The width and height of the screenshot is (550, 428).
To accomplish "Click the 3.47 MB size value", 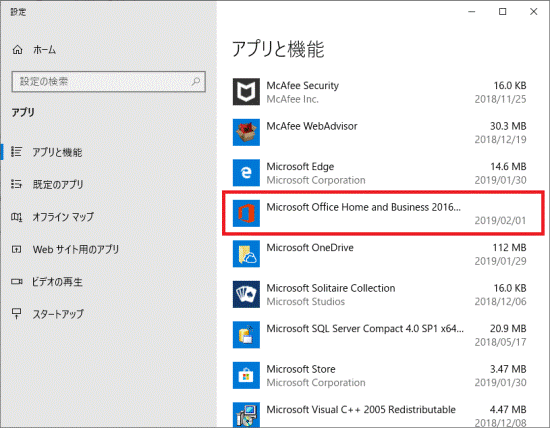I will [508, 369].
